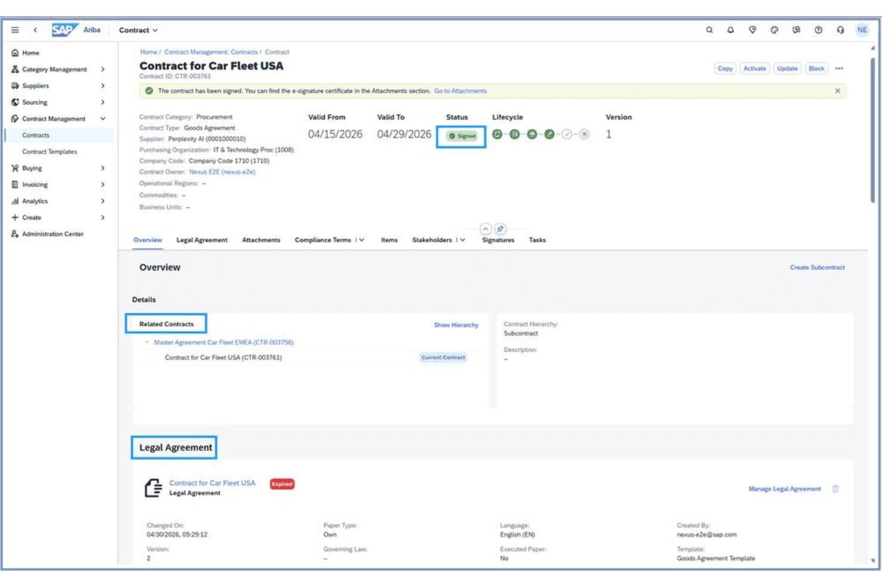
Task: Click the trash icon beside Manage Legal Agreement
Action: pos(836,489)
